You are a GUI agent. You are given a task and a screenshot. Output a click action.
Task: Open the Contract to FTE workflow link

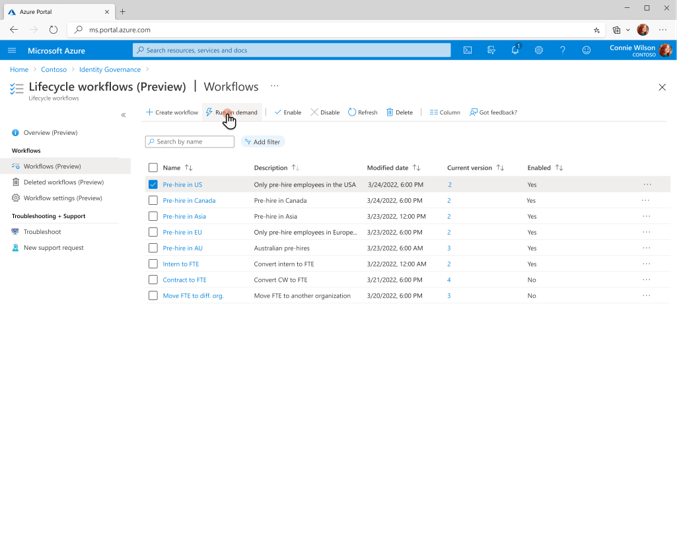[184, 280]
